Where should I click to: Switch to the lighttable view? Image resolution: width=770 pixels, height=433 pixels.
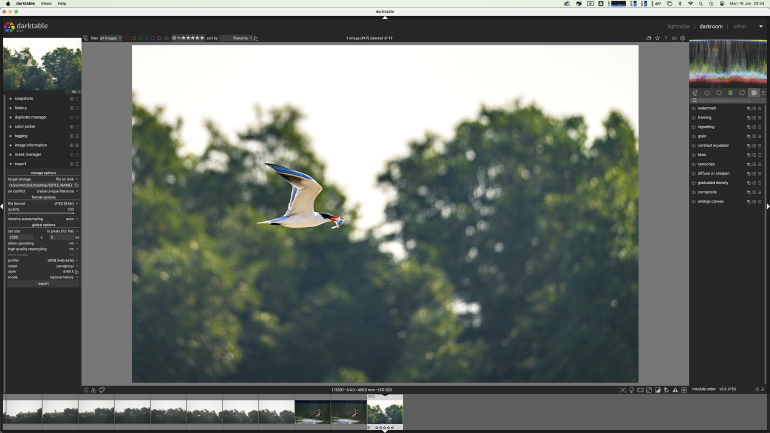[678, 27]
